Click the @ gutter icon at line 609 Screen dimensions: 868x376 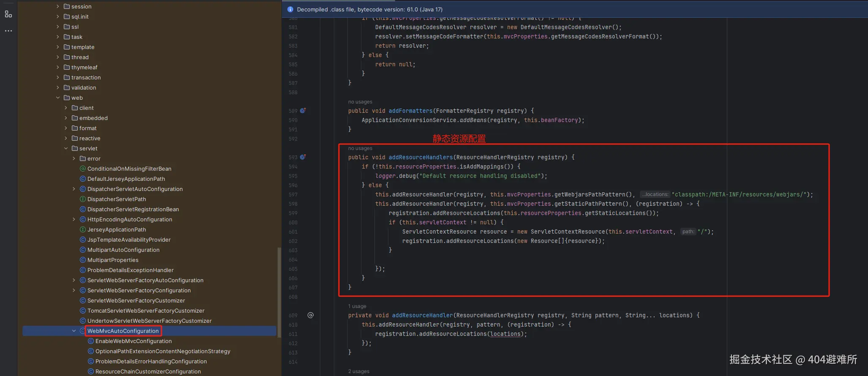point(311,315)
